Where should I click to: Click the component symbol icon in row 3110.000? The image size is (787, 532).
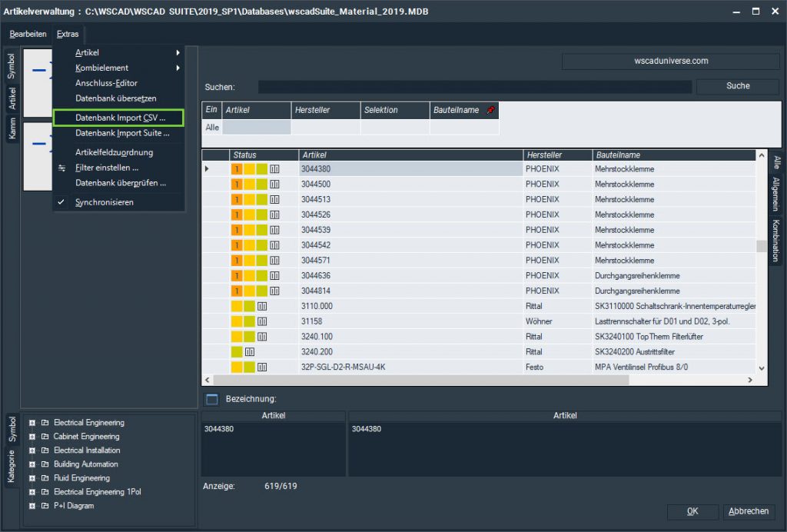coord(262,306)
